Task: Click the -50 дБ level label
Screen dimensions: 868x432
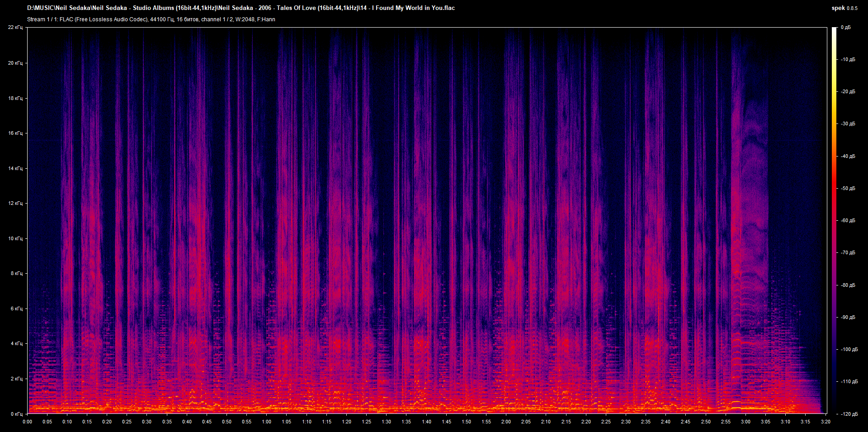Action: click(848, 188)
